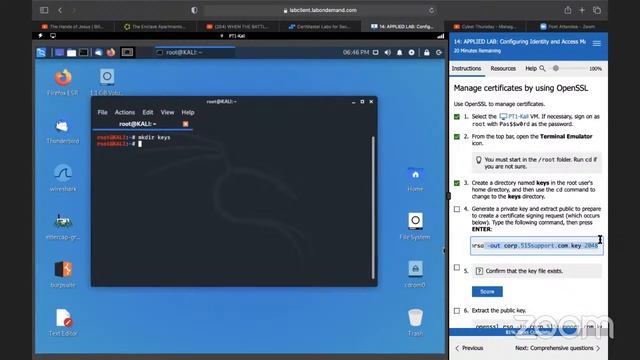Go to Previous lab page
This screenshot has width=640, height=360.
tap(469, 348)
